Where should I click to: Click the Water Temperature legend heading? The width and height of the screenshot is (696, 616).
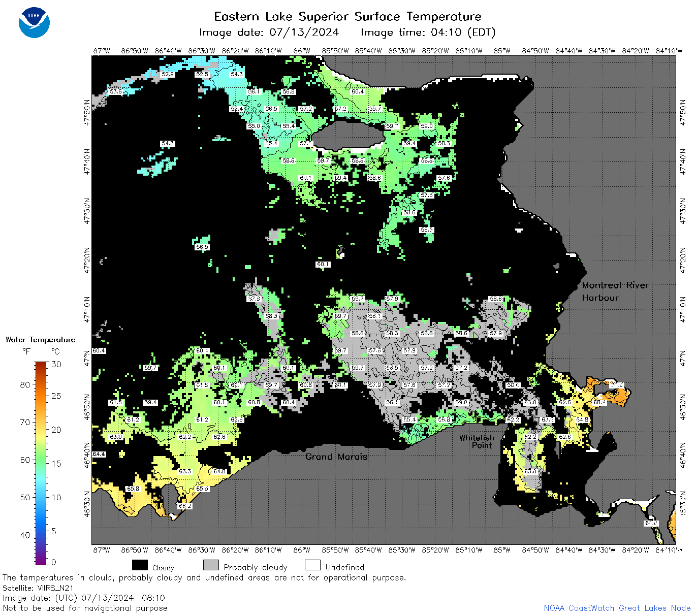click(40, 340)
